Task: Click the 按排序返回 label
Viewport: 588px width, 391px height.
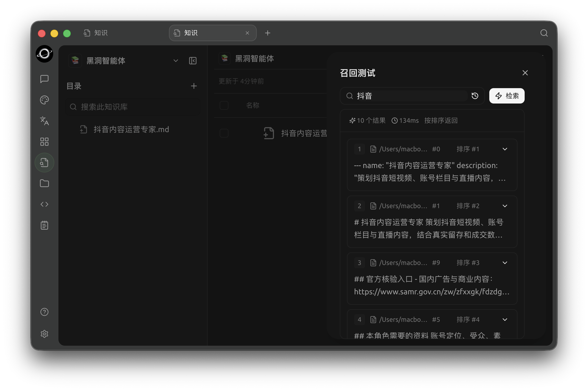Action: click(441, 121)
